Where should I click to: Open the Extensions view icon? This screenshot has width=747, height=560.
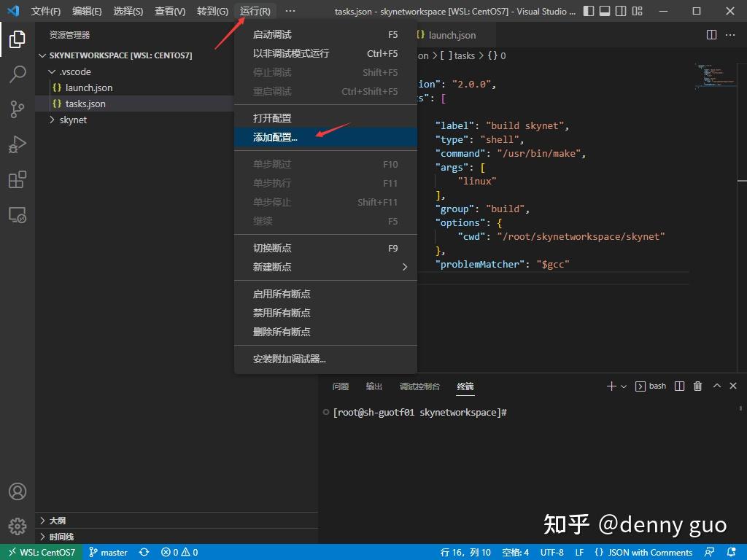point(18,179)
